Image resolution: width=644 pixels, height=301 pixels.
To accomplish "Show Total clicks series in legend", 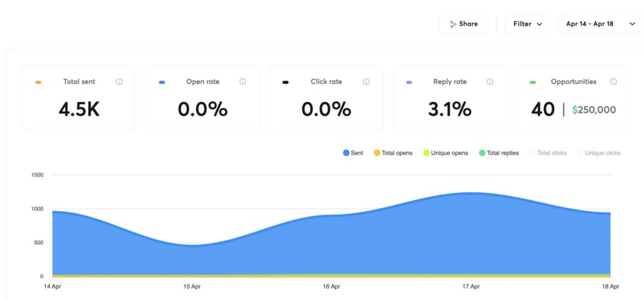I will [548, 153].
